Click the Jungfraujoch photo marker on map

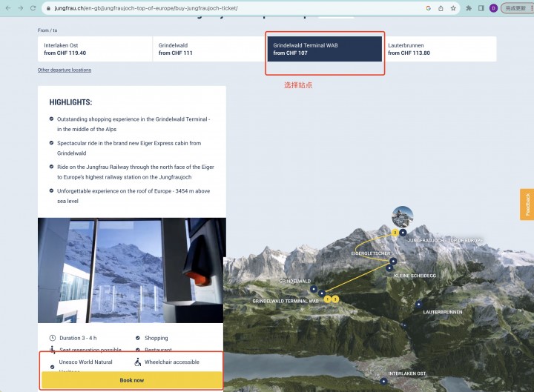click(403, 216)
